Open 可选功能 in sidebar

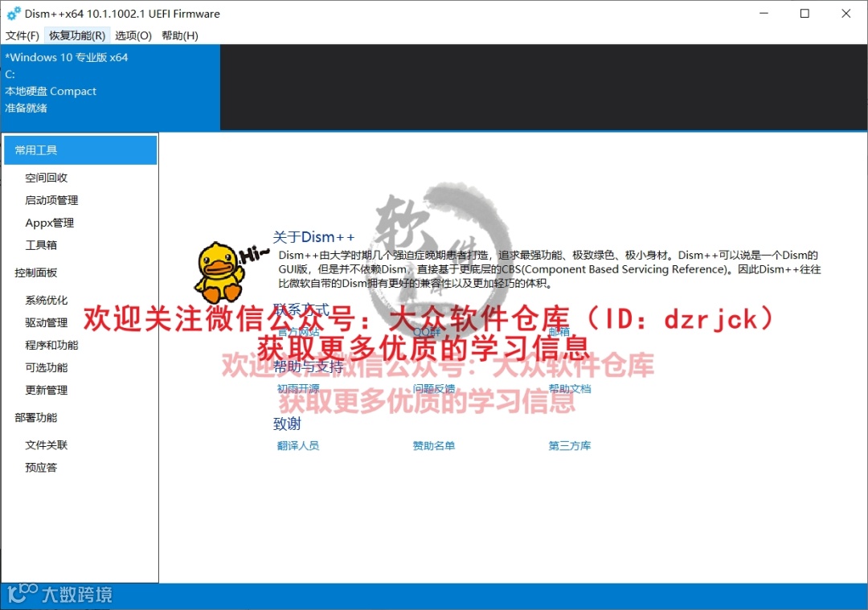[x=46, y=367]
